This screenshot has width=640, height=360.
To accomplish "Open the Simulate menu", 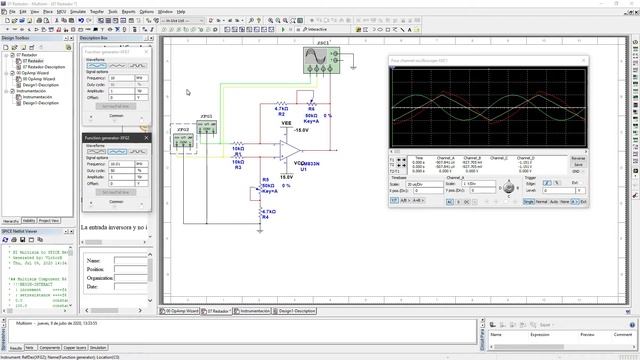I will pyautogui.click(x=78, y=12).
